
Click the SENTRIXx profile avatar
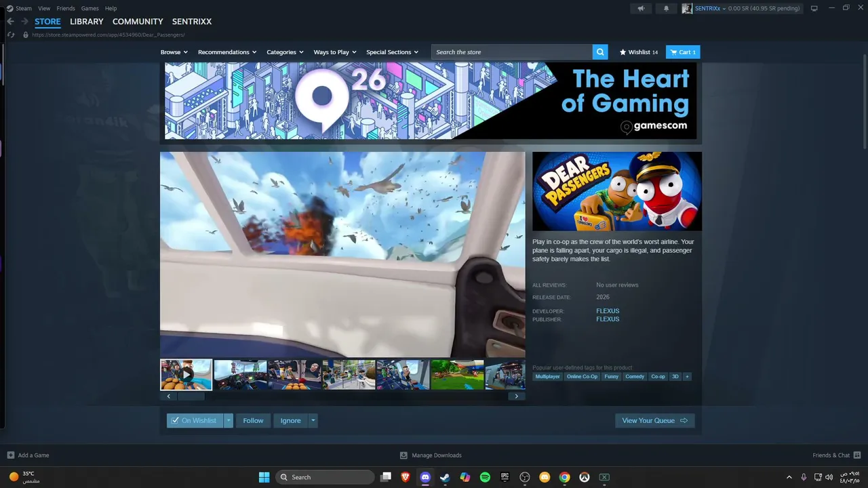point(687,8)
